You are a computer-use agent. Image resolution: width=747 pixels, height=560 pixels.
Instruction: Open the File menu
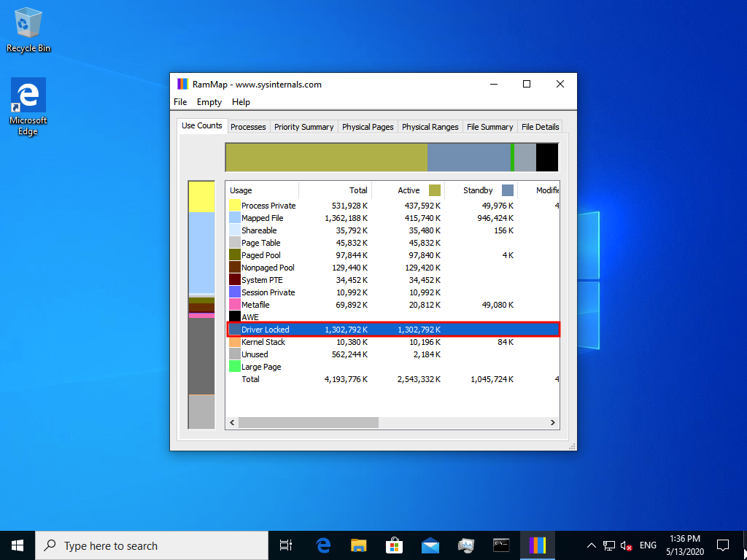[180, 102]
